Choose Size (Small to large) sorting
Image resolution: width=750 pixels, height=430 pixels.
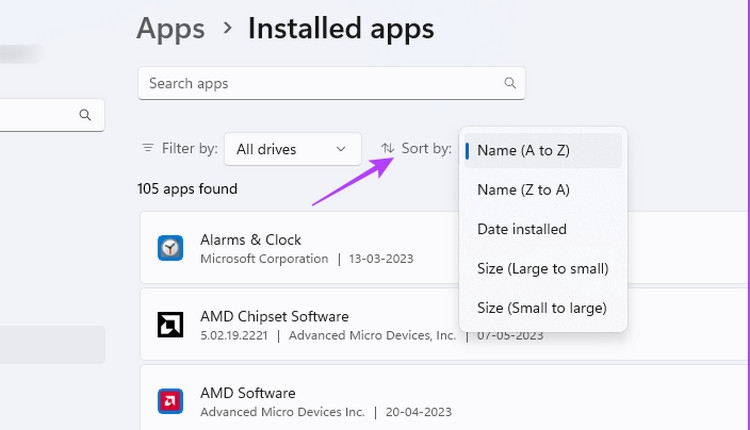pos(542,307)
